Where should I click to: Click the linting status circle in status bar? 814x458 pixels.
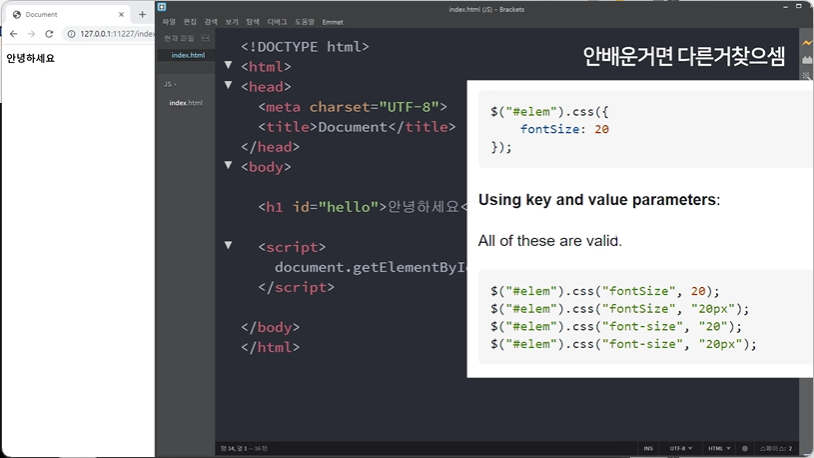(744, 448)
